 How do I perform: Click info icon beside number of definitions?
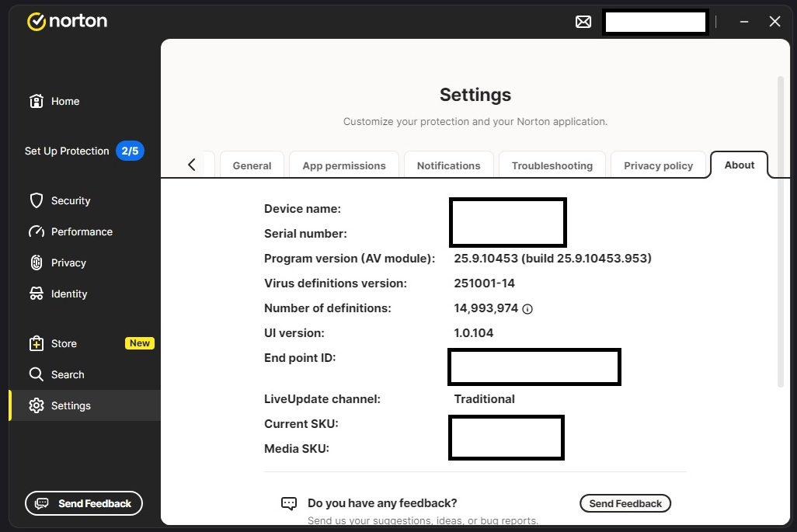[x=527, y=309]
